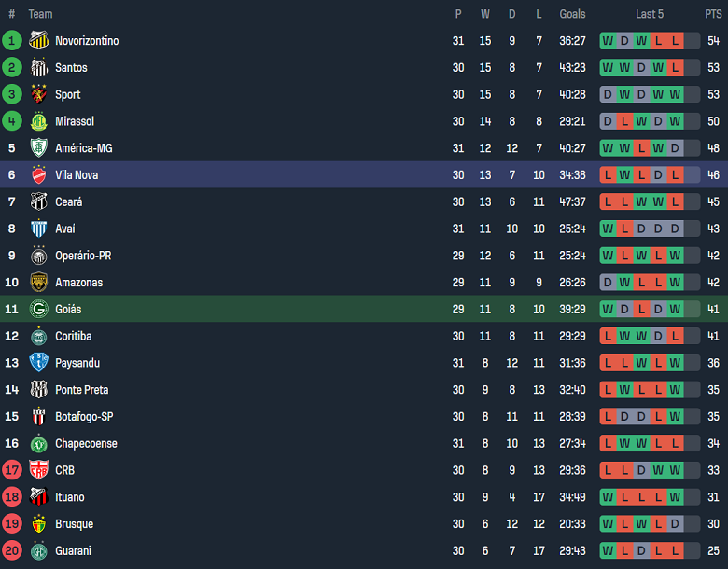Click the Brusque club crest icon
This screenshot has height=569, width=728.
click(x=38, y=524)
